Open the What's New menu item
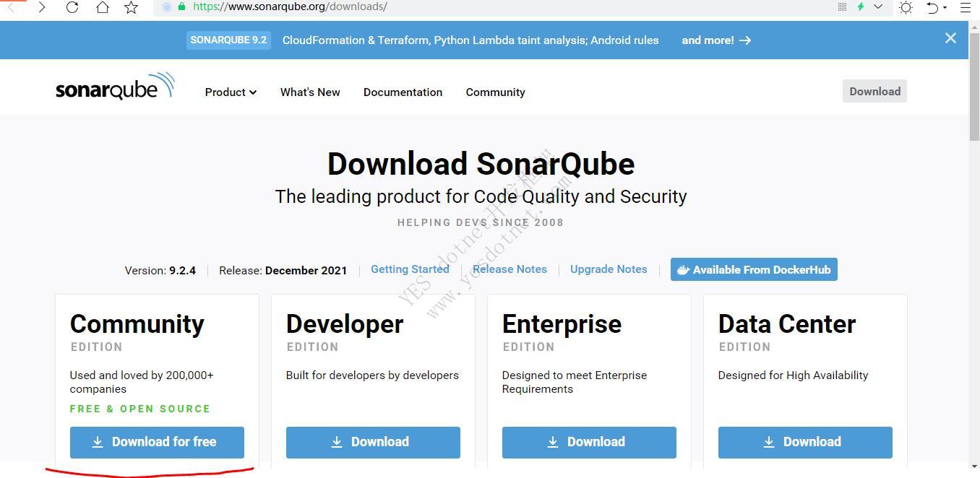Image resolution: width=980 pixels, height=478 pixels. pyautogui.click(x=310, y=92)
